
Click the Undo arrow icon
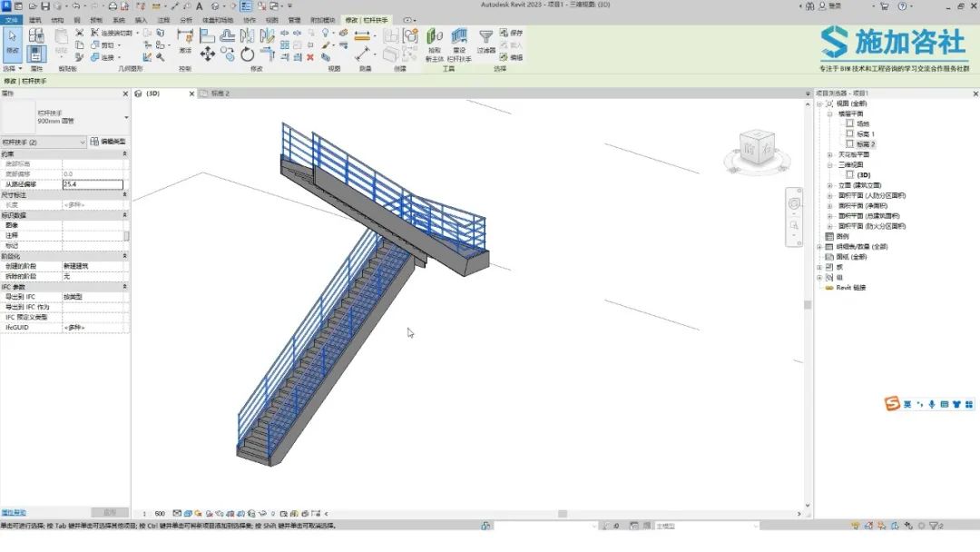click(x=75, y=6)
